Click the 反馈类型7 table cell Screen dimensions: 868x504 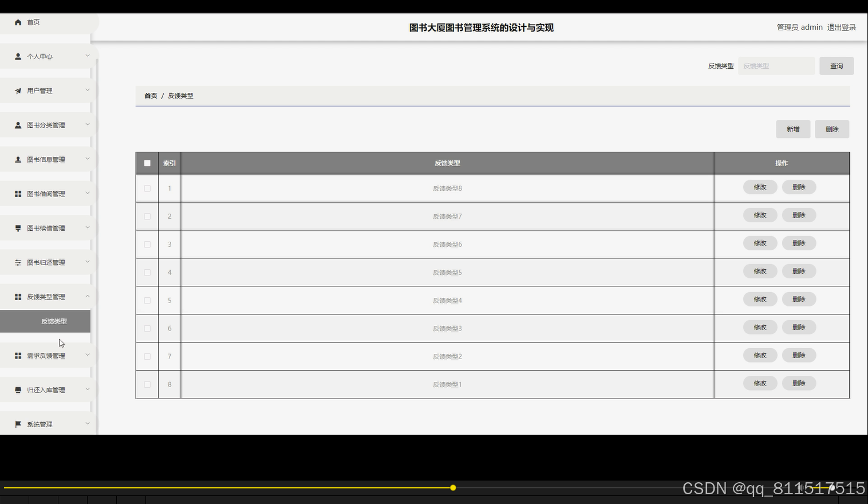447,216
